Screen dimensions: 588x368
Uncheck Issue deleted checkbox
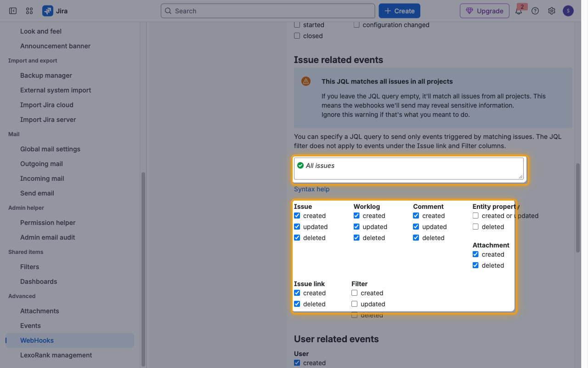297,237
